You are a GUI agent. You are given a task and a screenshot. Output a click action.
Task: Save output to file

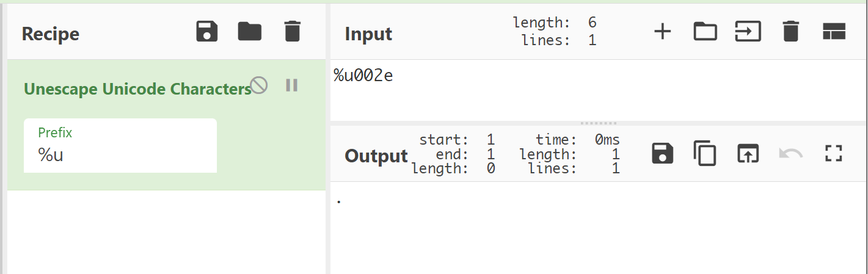pos(663,154)
